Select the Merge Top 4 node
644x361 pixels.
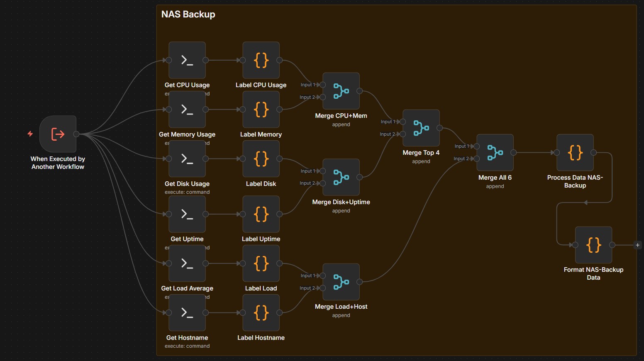pos(421,128)
